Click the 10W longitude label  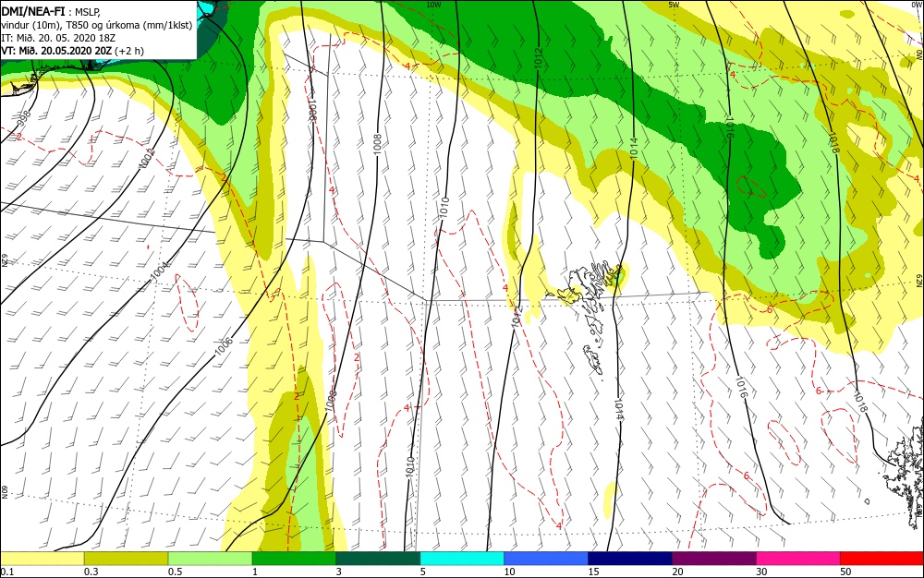[x=433, y=5]
